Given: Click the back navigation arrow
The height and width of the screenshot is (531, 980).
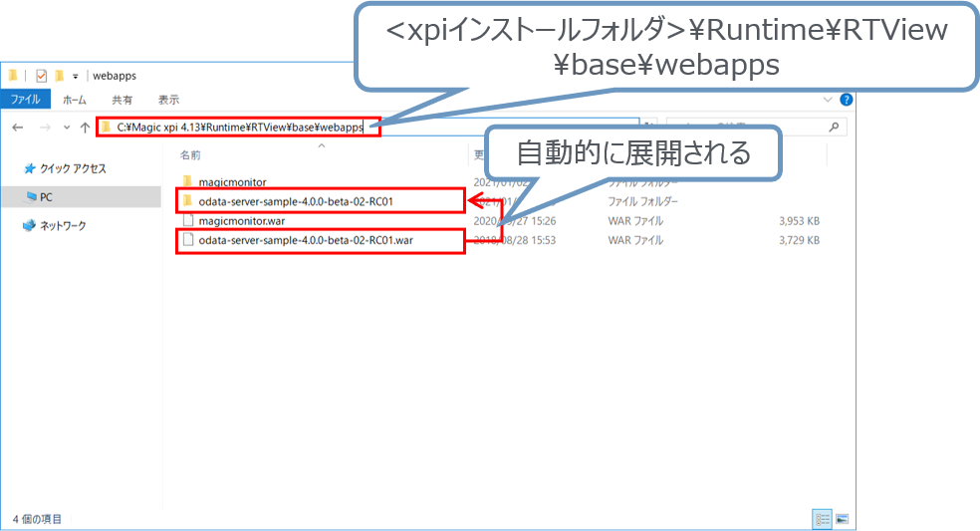Looking at the screenshot, I should (x=17, y=128).
